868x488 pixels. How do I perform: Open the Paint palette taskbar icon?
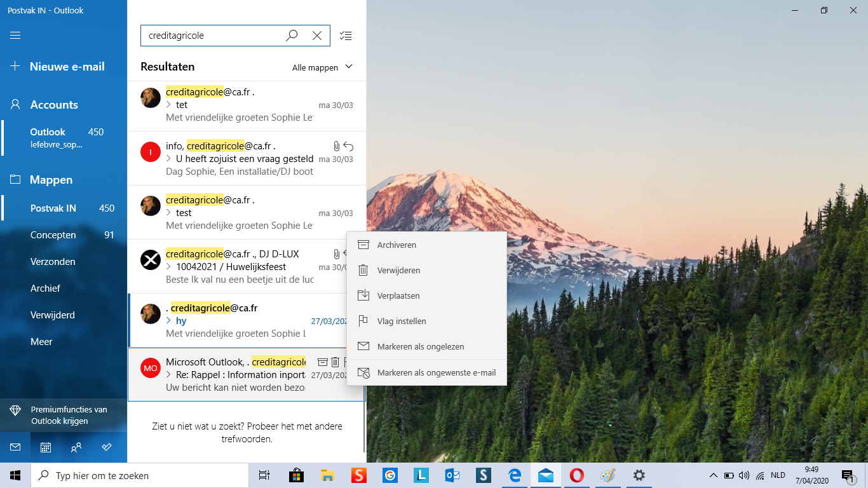[608, 475]
